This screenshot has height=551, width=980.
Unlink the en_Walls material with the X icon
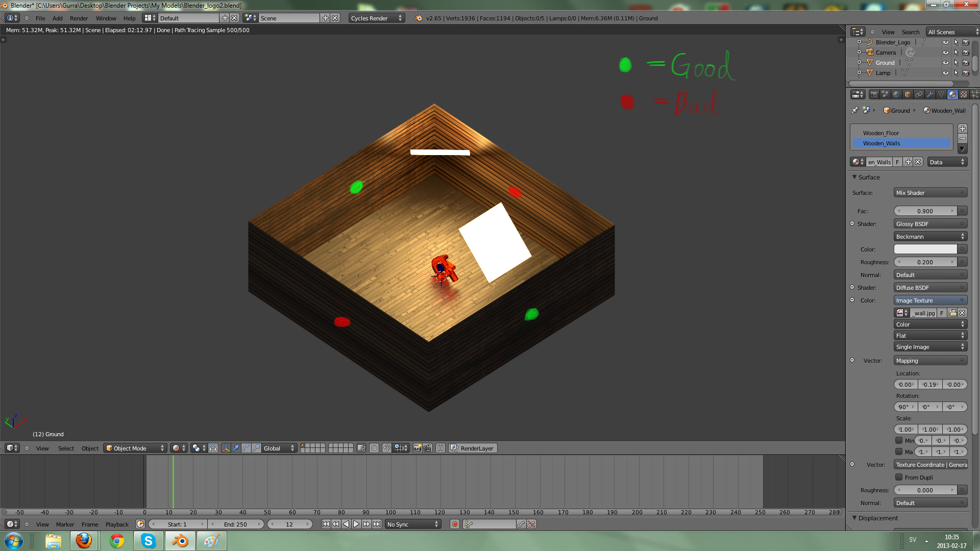tap(918, 162)
